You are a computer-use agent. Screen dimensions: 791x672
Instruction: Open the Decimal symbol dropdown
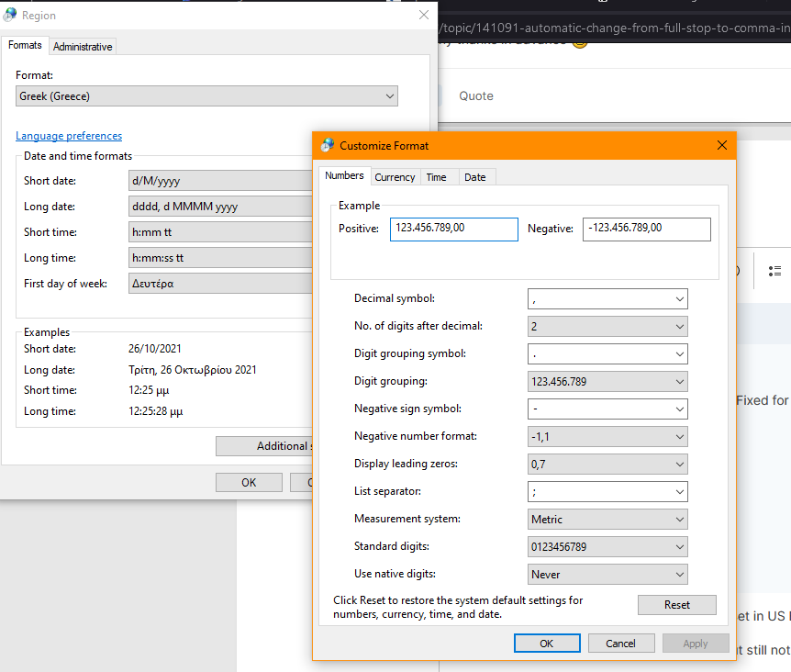(607, 298)
